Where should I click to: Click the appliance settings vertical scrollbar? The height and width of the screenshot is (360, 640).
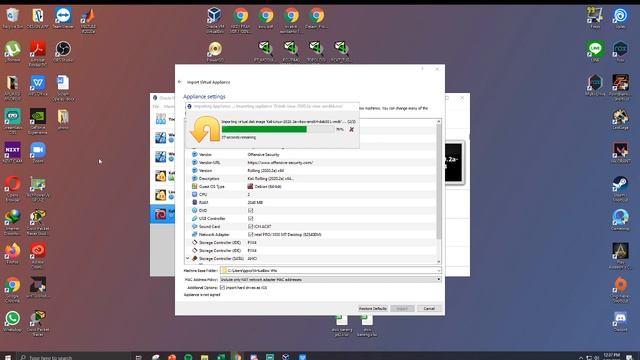[439, 182]
